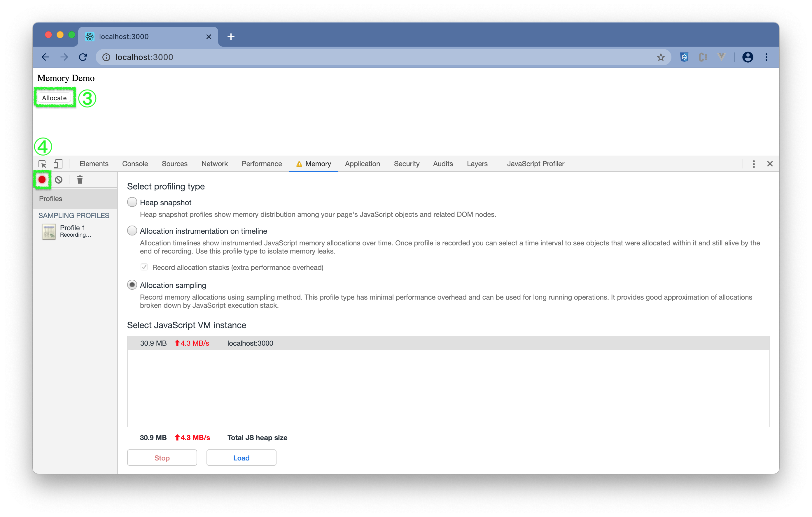Bookmark page with the star icon

click(x=661, y=57)
